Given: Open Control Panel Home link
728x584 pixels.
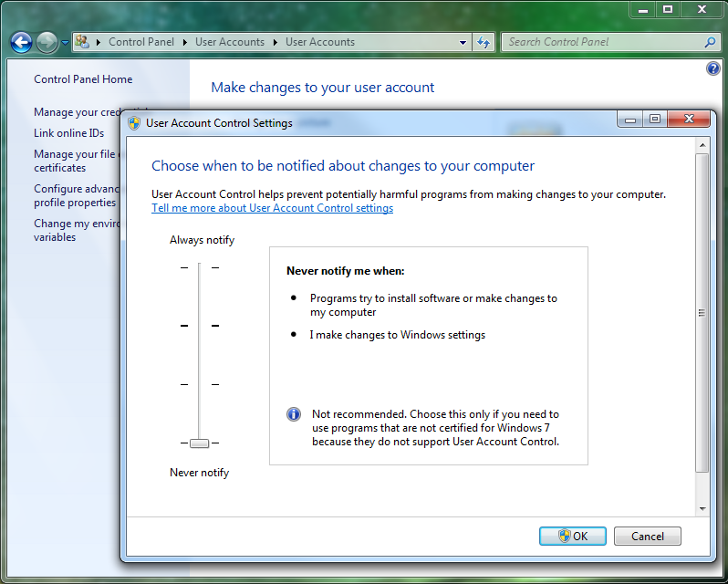Looking at the screenshot, I should click(83, 79).
